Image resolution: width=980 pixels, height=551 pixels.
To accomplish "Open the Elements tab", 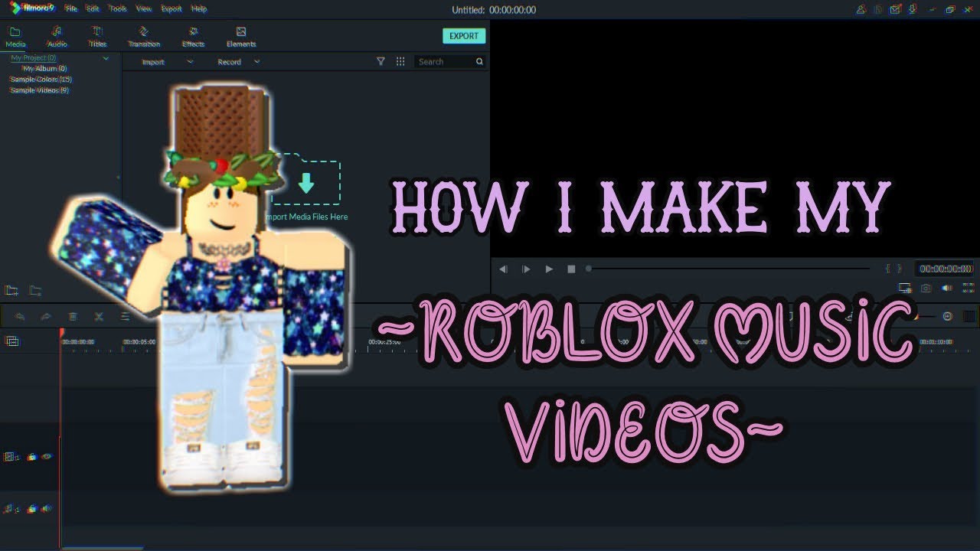I will point(241,37).
